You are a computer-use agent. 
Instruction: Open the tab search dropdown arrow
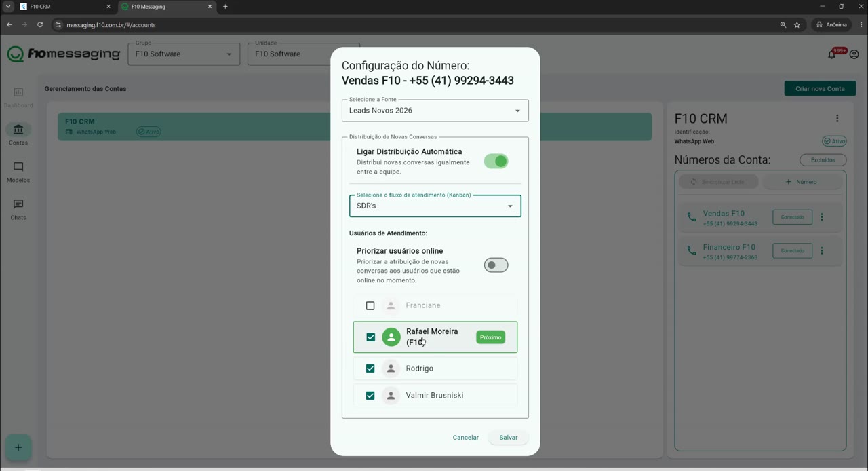[x=8, y=7]
